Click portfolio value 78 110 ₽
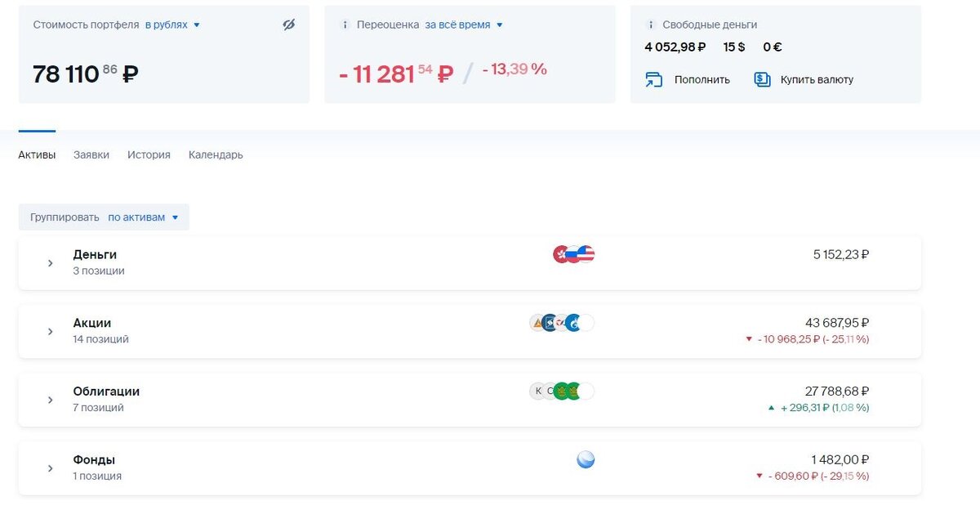The height and width of the screenshot is (519, 980). (x=86, y=74)
